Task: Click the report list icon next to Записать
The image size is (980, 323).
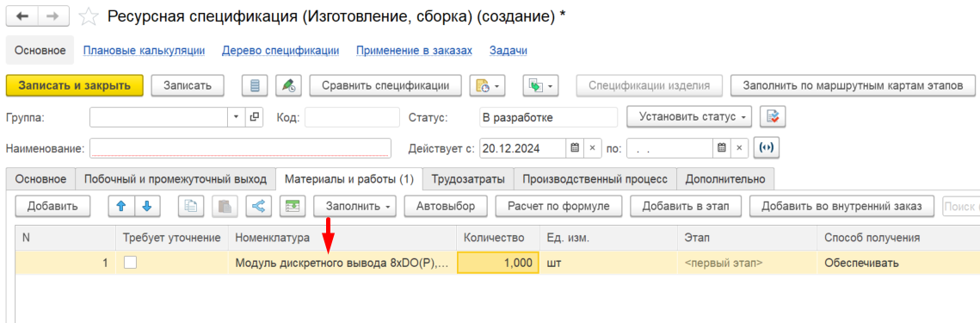Action: pyautogui.click(x=255, y=86)
